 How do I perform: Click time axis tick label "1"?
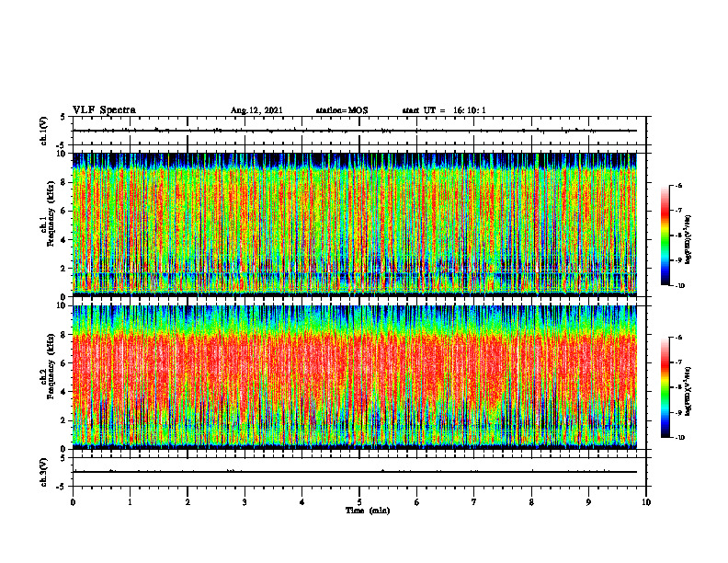pos(130,502)
